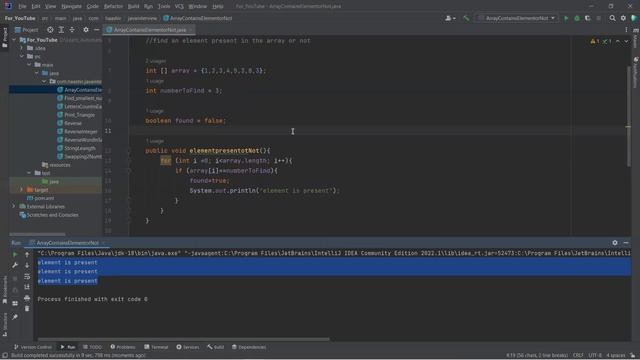640x360 pixels.
Task: Select StringLength file in Project tree
Action: pos(80,148)
